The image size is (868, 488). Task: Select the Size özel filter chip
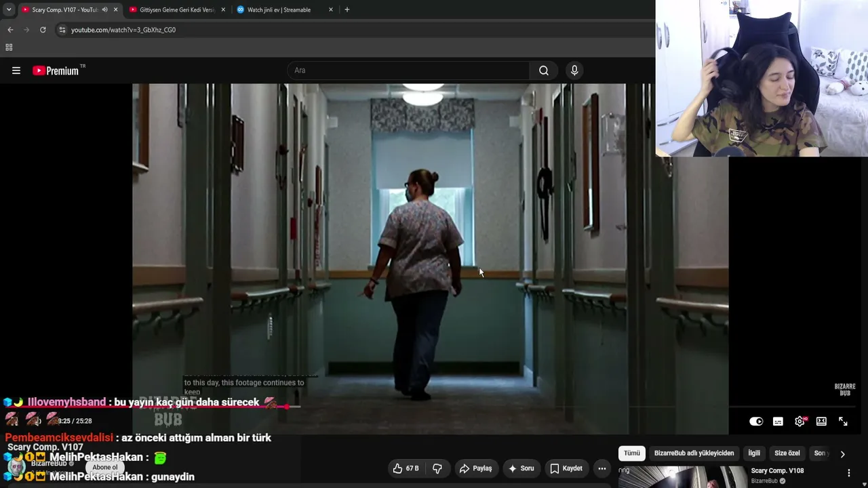point(787,453)
